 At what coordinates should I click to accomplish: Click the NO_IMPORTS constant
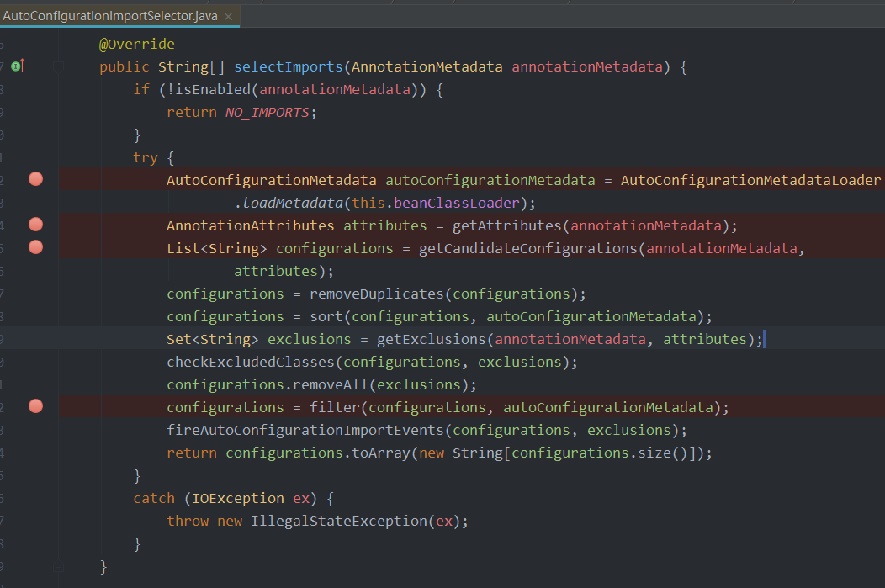coord(267,112)
